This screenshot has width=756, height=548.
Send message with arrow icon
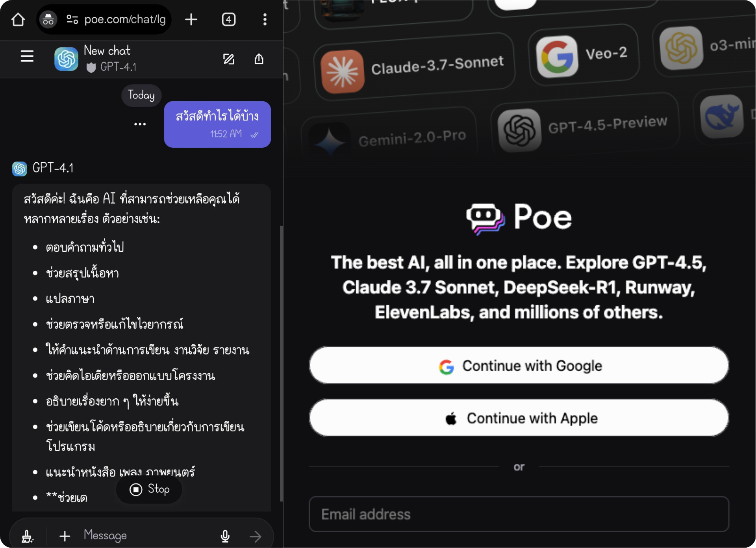[x=256, y=536]
